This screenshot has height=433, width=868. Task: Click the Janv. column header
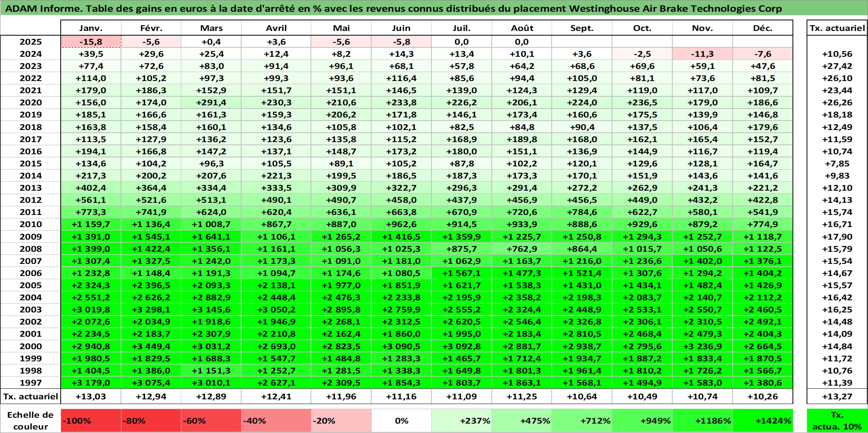(x=91, y=28)
